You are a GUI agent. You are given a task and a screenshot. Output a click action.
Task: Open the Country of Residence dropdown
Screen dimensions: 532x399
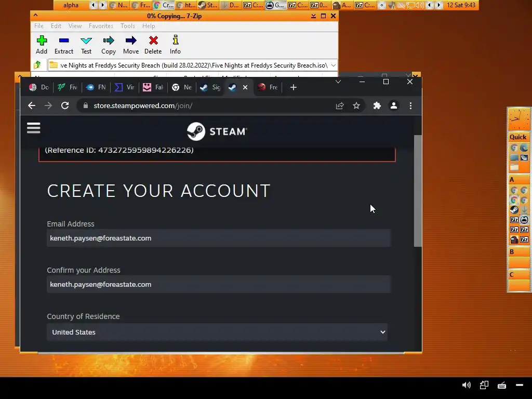(x=217, y=332)
